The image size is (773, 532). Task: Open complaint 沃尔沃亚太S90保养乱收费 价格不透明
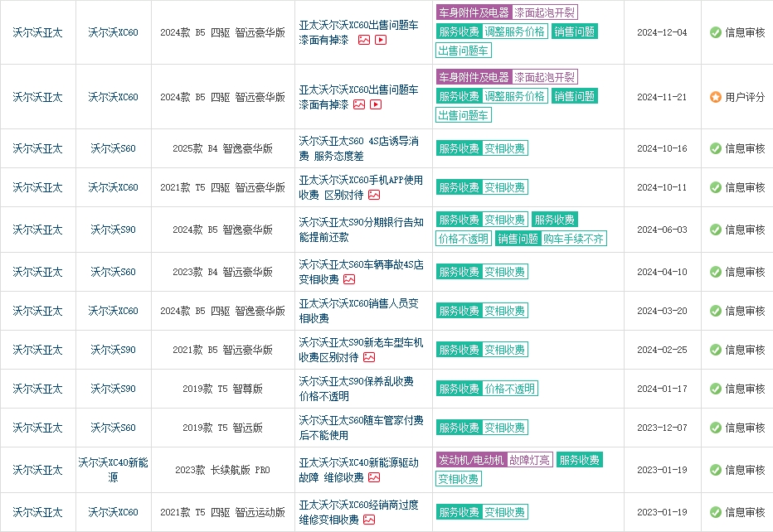click(356, 389)
